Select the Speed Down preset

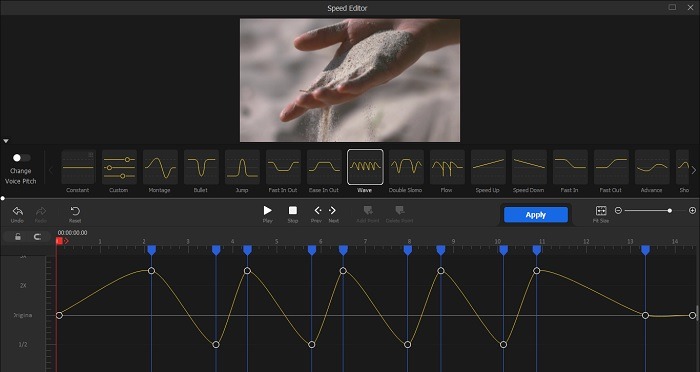click(529, 167)
